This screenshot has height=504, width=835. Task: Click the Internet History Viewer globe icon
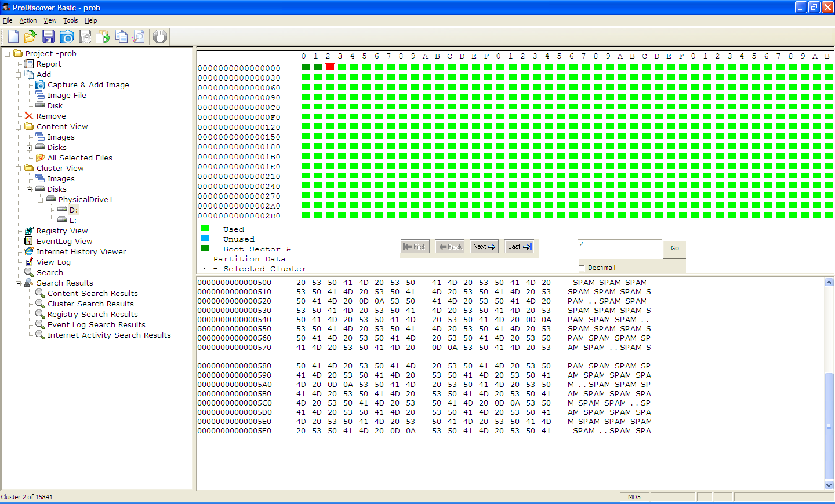[29, 251]
